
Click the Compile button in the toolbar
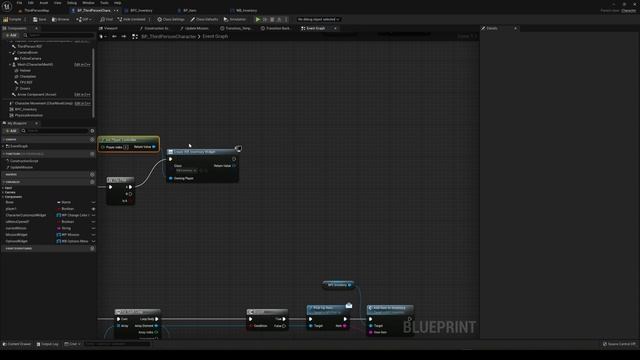pos(12,19)
